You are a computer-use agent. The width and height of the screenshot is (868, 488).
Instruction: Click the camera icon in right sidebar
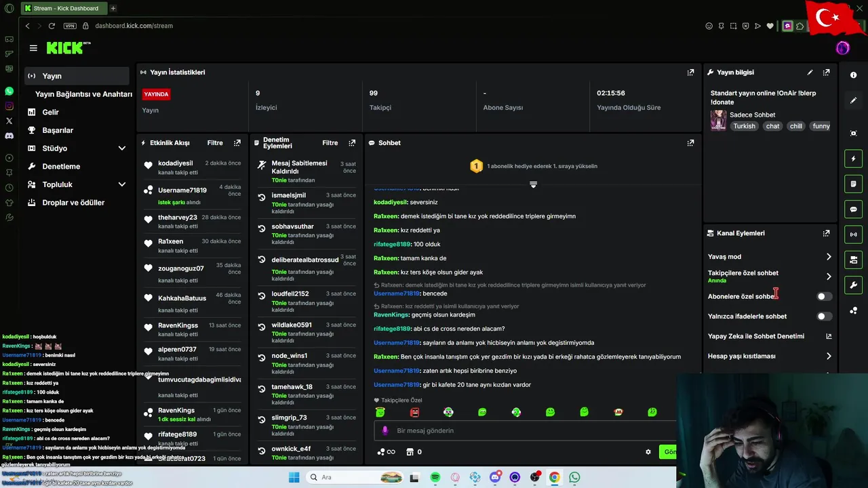click(x=854, y=260)
